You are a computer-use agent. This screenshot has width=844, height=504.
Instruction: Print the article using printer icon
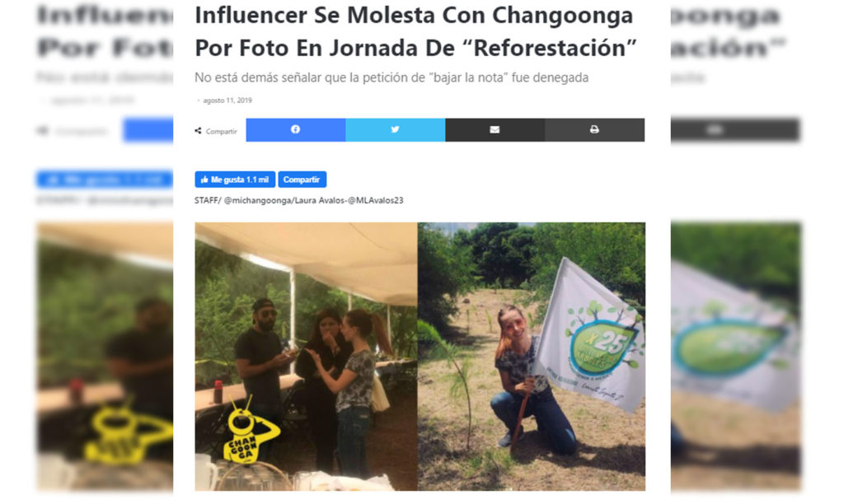594,129
